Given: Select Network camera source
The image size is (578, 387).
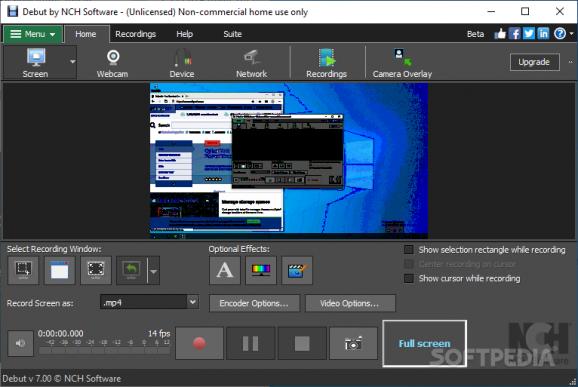Looking at the screenshot, I should (251, 63).
